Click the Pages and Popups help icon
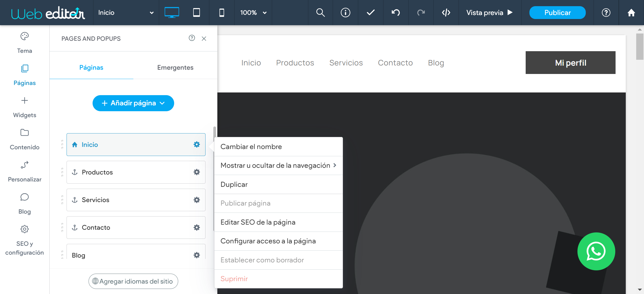The width and height of the screenshot is (644, 294). point(192,38)
